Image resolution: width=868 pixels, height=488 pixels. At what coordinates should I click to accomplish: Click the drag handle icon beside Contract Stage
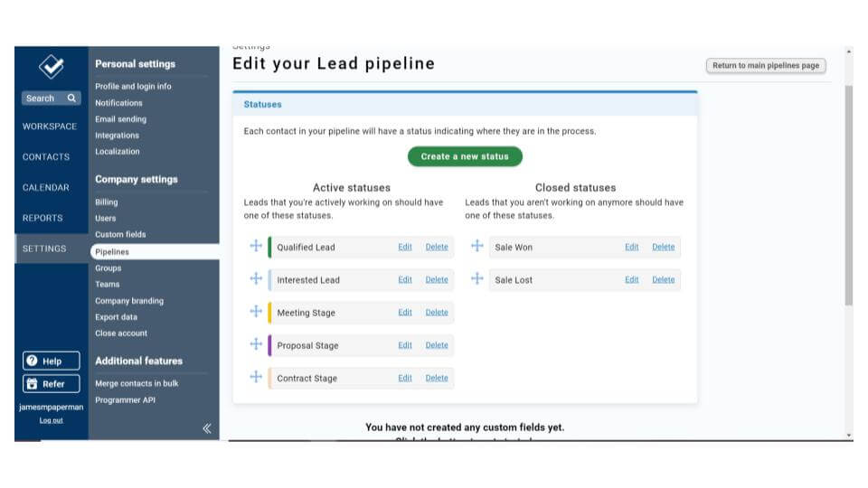click(x=256, y=377)
